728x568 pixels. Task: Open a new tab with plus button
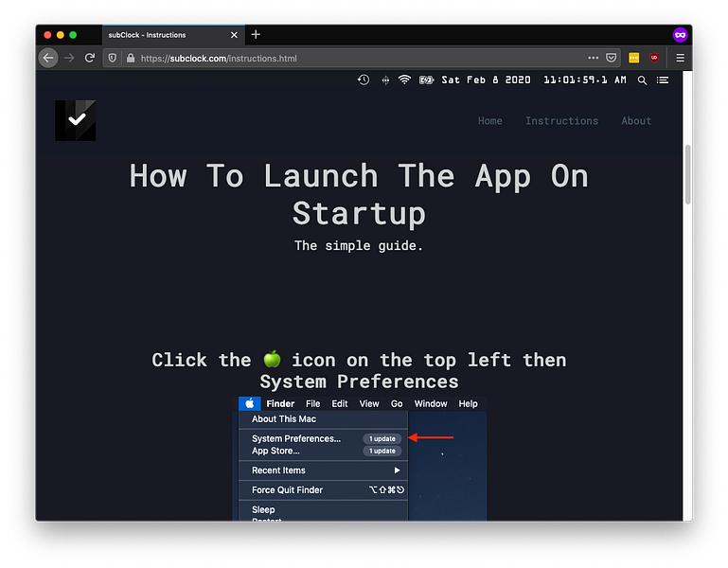[x=256, y=34]
